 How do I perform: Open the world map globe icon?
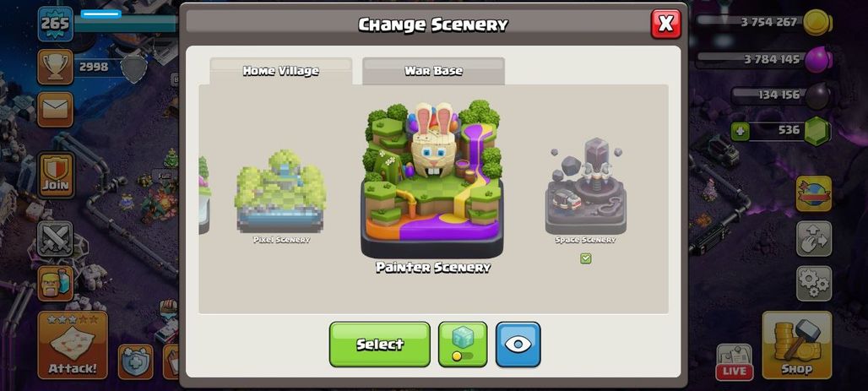[x=814, y=194]
